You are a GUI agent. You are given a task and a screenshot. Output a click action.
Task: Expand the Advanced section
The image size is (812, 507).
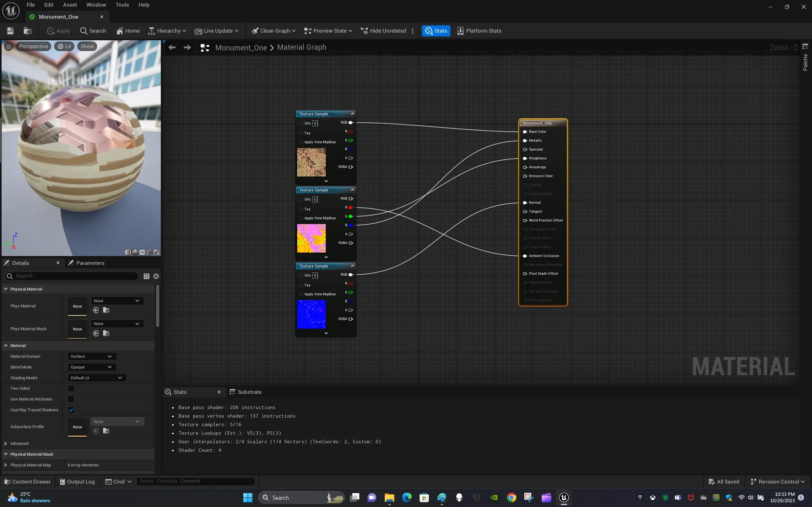[x=6, y=443]
